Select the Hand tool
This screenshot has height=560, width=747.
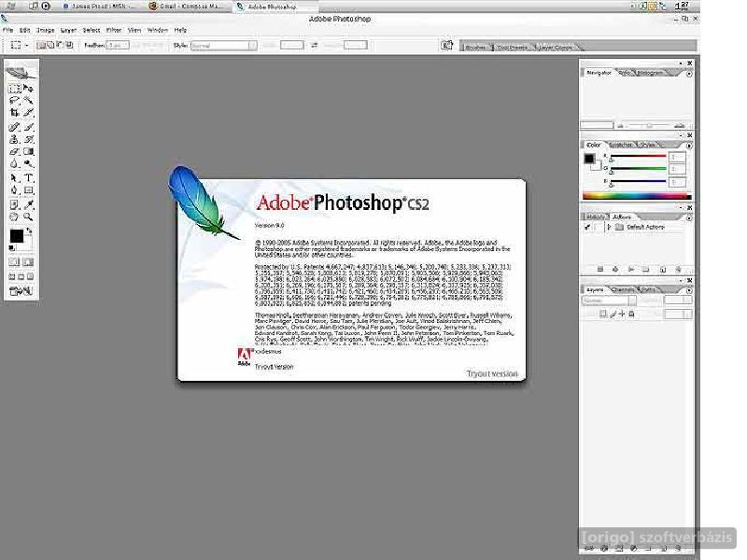14,217
